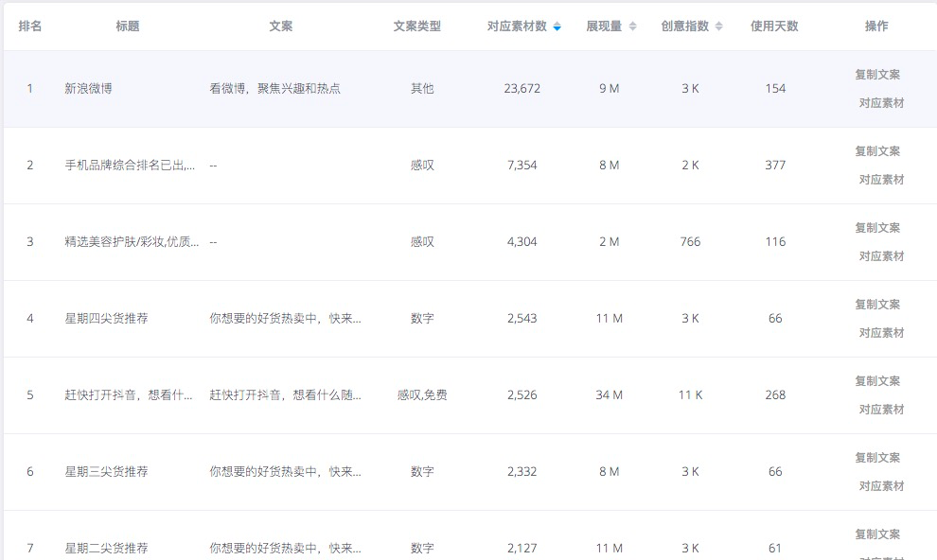The height and width of the screenshot is (560, 937).
Task: Click copy text in 星期三尖货推荐 row
Action: click(285, 472)
